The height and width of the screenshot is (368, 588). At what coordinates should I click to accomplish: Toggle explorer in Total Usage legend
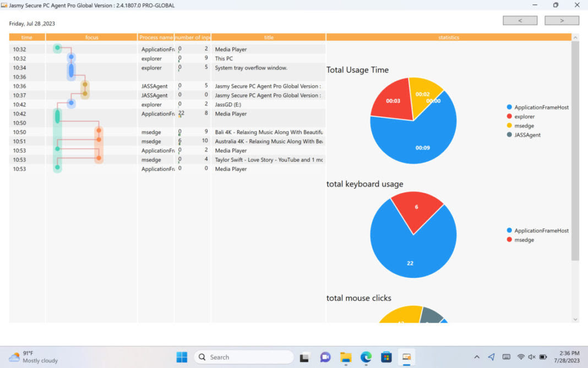click(520, 117)
